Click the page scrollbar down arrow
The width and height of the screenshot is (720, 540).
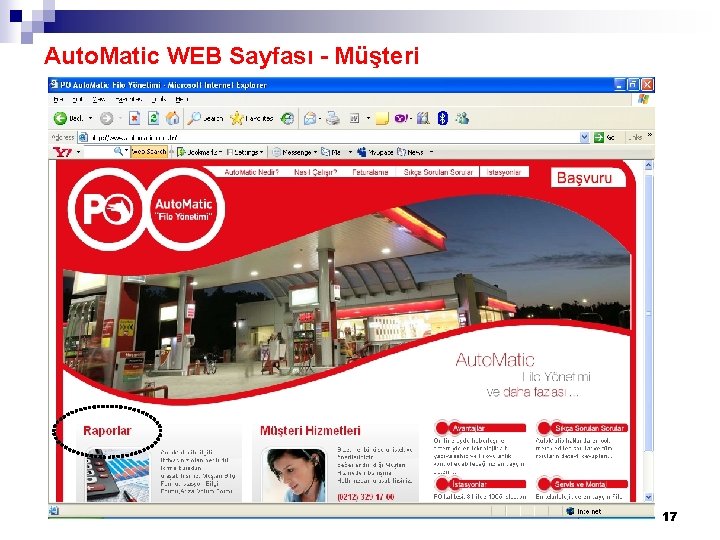[648, 497]
